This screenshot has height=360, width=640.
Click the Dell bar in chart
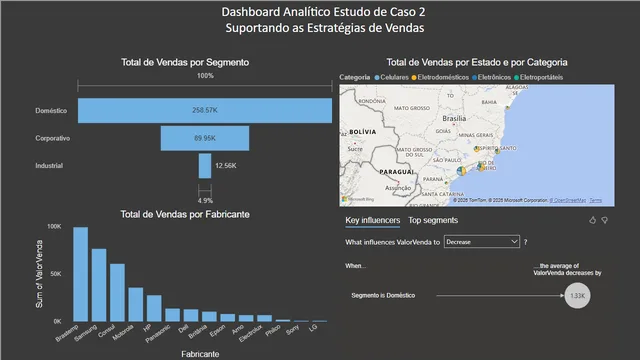click(191, 316)
